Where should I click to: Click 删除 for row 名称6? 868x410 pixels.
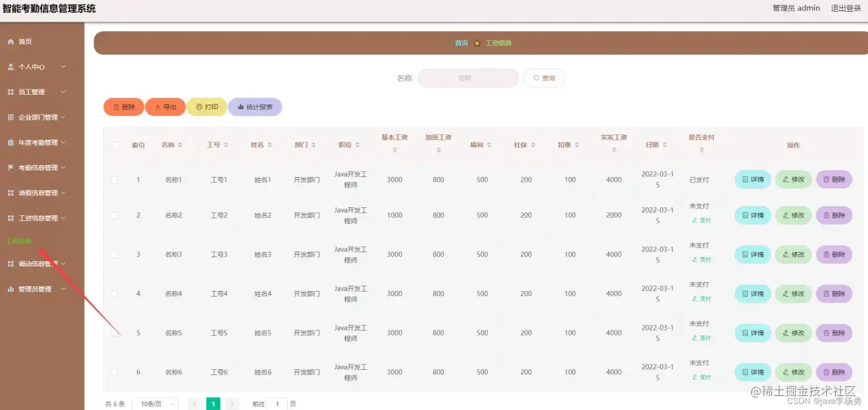tap(834, 372)
